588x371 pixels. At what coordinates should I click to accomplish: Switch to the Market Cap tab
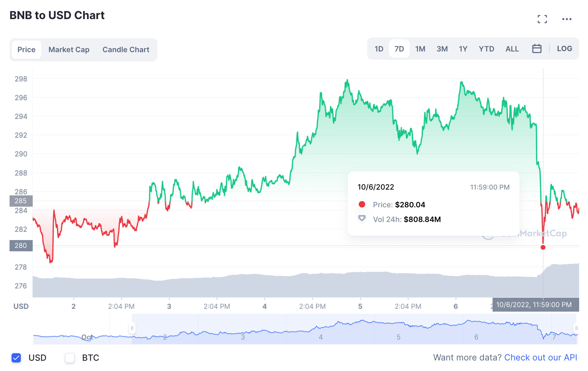pos(69,50)
